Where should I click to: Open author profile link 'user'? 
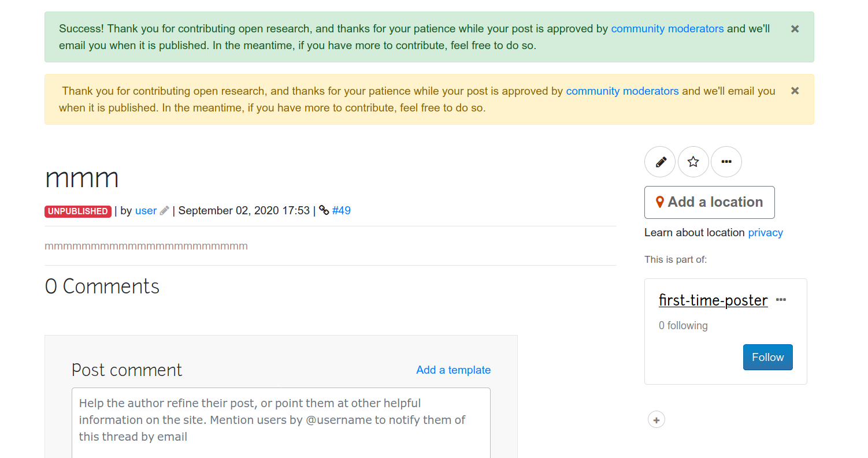146,211
